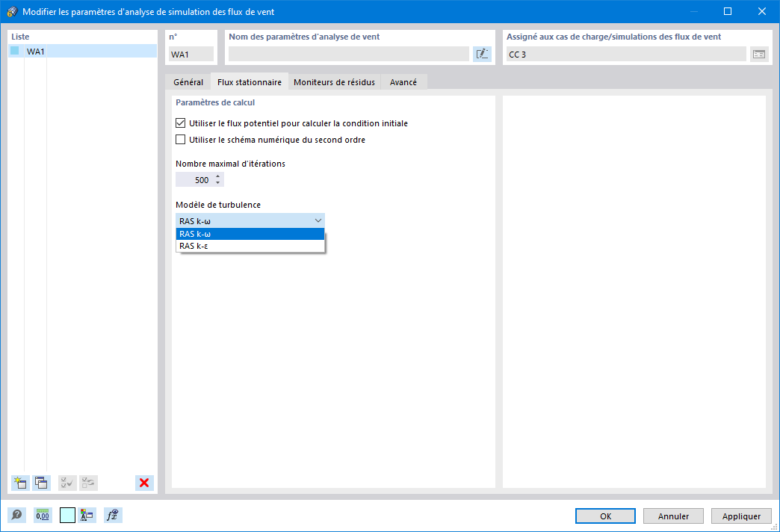780x532 pixels.
Task: Select RAS k-ω option in list
Action: tap(250, 234)
